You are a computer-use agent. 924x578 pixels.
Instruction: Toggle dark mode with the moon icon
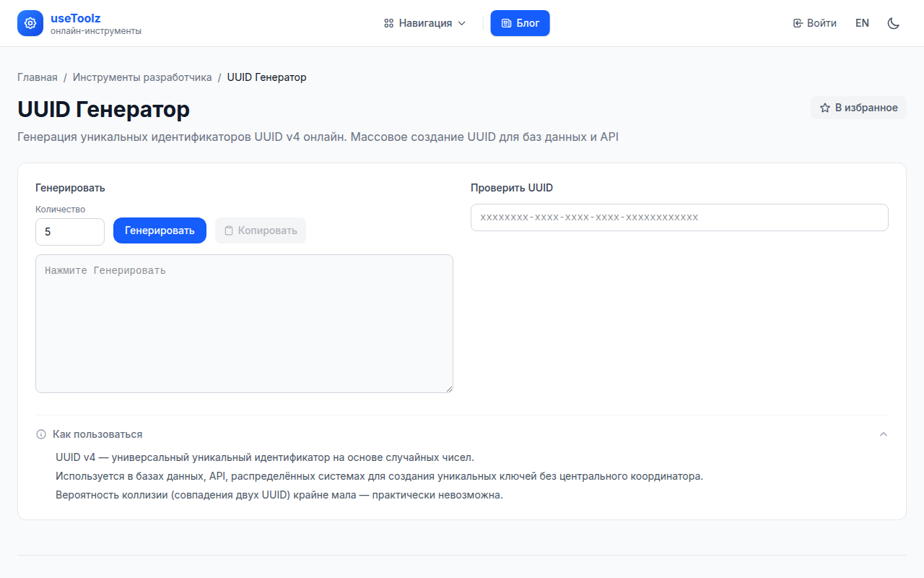coord(894,23)
